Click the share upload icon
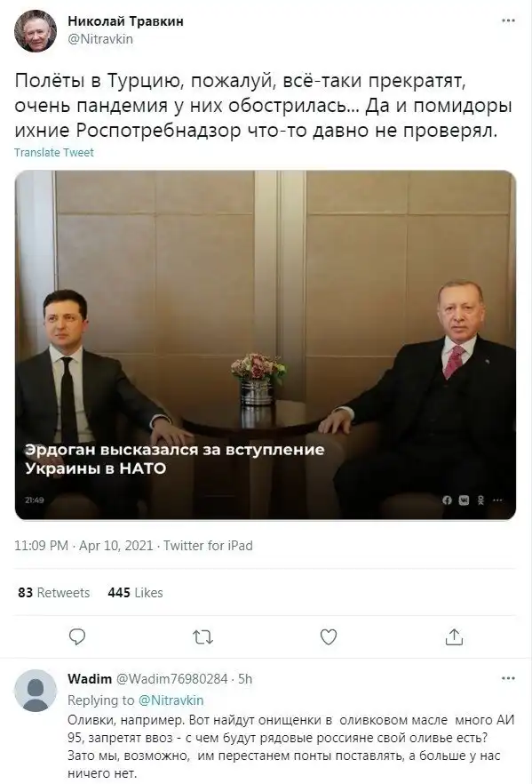The image size is (532, 784). [x=454, y=636]
